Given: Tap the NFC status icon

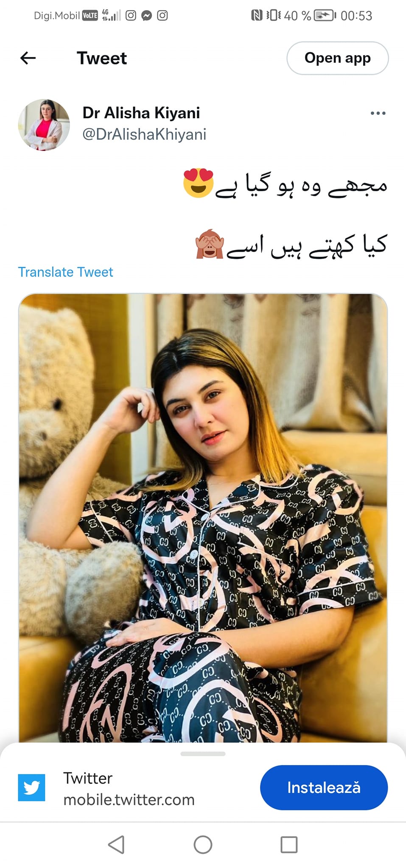Looking at the screenshot, I should pos(257,16).
